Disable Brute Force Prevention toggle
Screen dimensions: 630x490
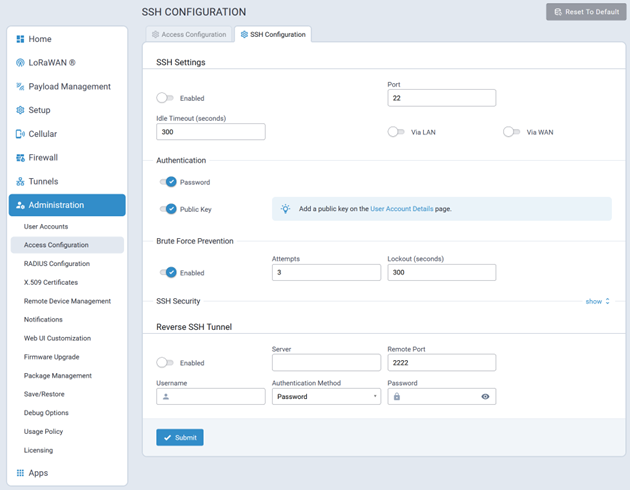[167, 272]
